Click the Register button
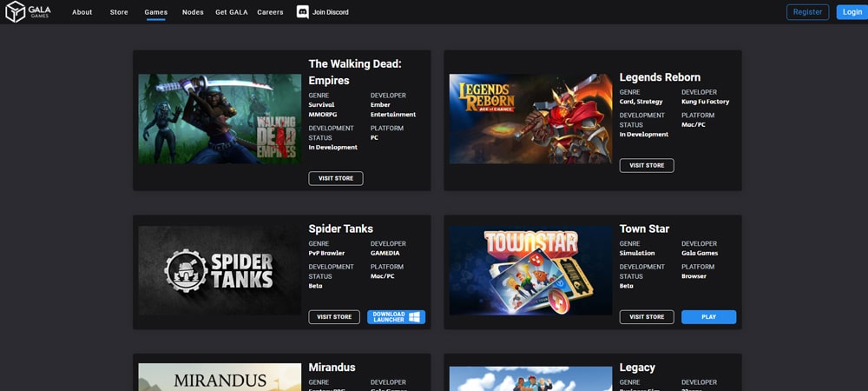Screen dimensions: 868x391 click(x=807, y=12)
